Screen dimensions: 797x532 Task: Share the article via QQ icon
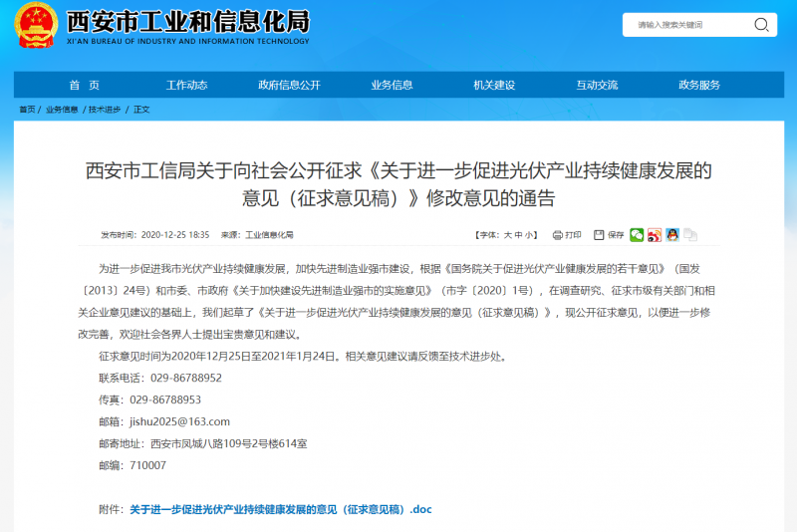[672, 235]
